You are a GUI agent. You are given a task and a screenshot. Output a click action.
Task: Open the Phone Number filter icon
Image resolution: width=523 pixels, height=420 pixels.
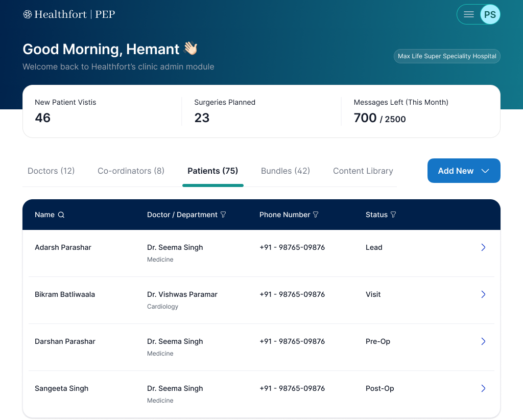pyautogui.click(x=316, y=215)
